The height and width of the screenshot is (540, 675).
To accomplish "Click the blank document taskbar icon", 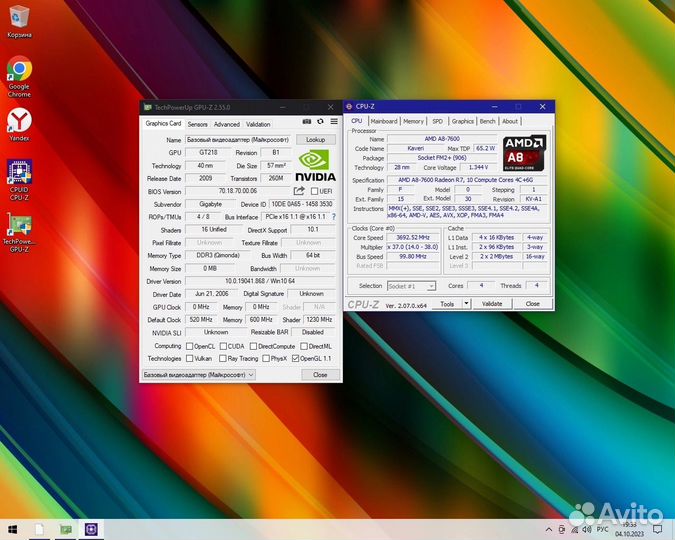I will 39,530.
